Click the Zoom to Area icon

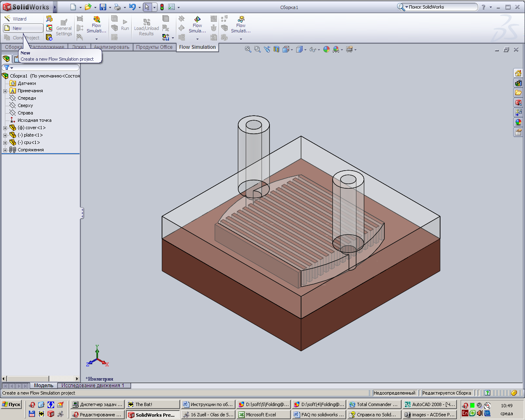point(257,49)
